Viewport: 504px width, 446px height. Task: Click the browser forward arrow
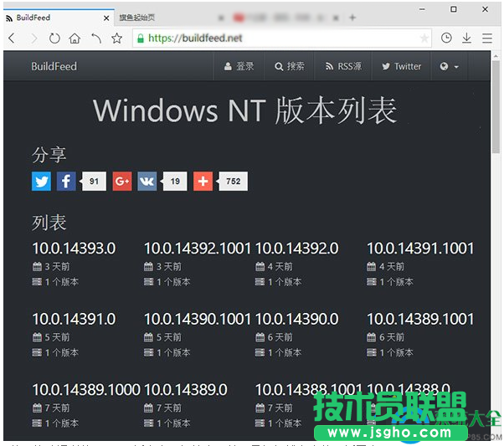(x=33, y=38)
